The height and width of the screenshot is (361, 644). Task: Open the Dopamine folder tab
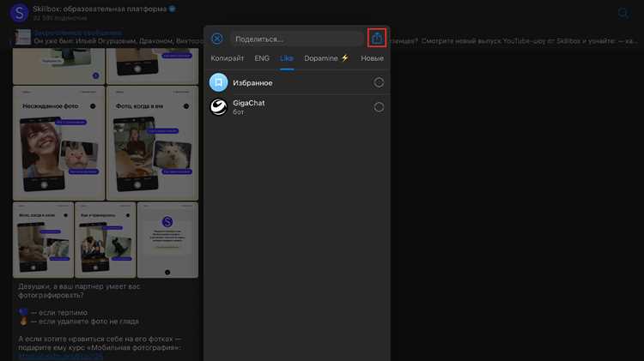tap(326, 58)
